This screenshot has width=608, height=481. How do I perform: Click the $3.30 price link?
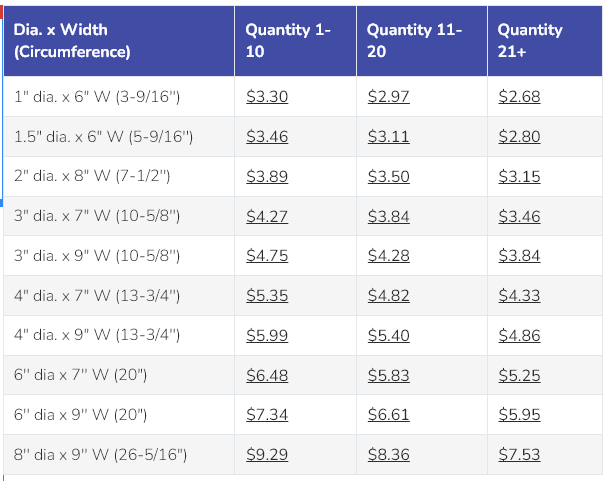pyautogui.click(x=266, y=97)
